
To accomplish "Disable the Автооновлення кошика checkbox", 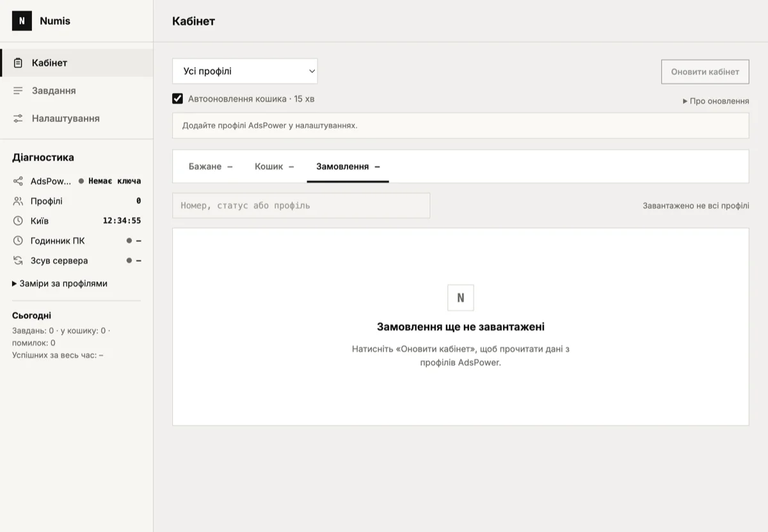I will point(178,98).
